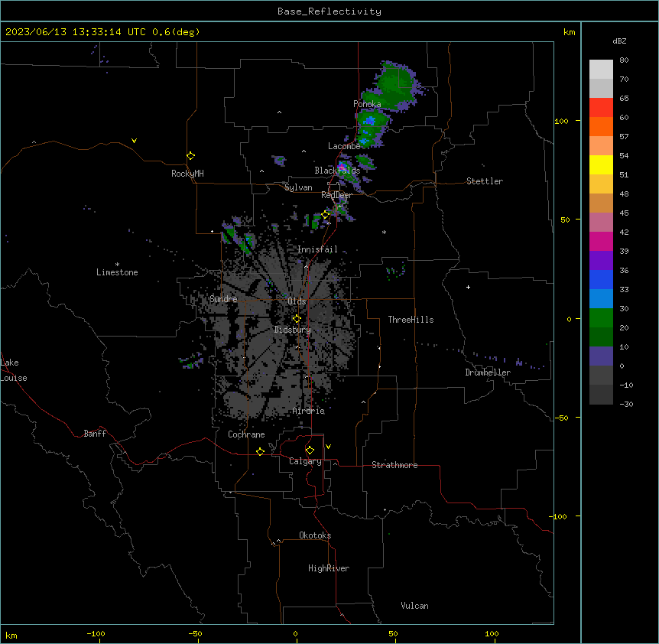Click the Limestone label
The height and width of the screenshot is (644, 659).
tap(117, 272)
